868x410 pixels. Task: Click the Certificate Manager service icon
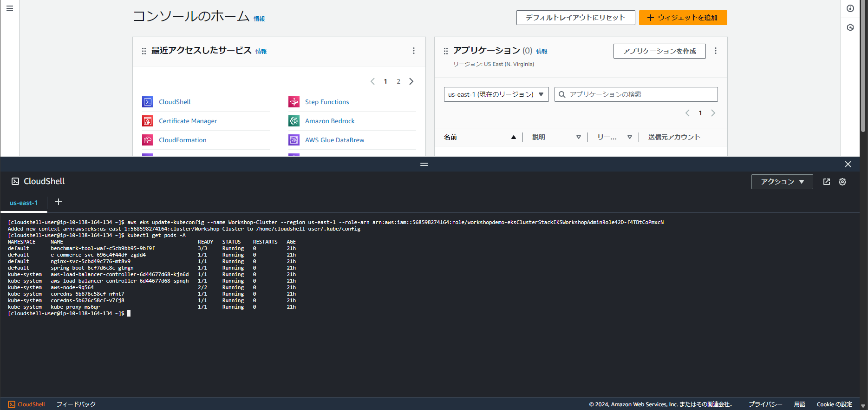[148, 121]
